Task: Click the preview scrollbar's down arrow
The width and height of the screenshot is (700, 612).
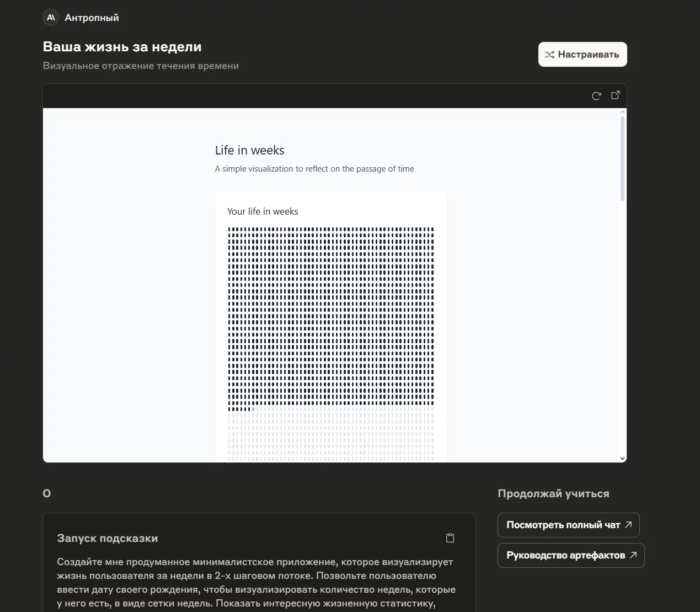Action: point(623,459)
